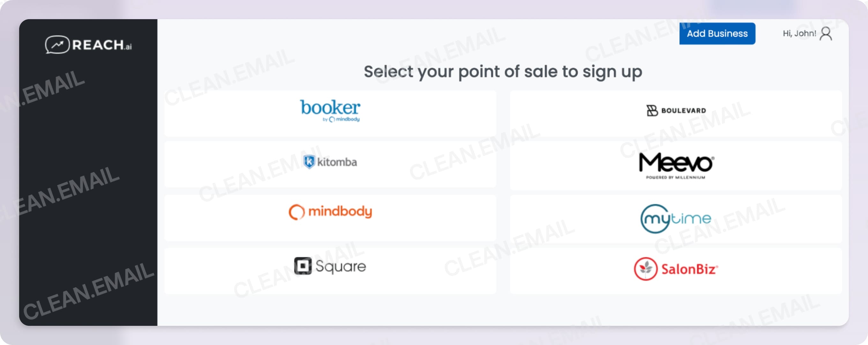Click the Boulevard B emblem icon
This screenshot has height=345, width=868.
tap(652, 110)
